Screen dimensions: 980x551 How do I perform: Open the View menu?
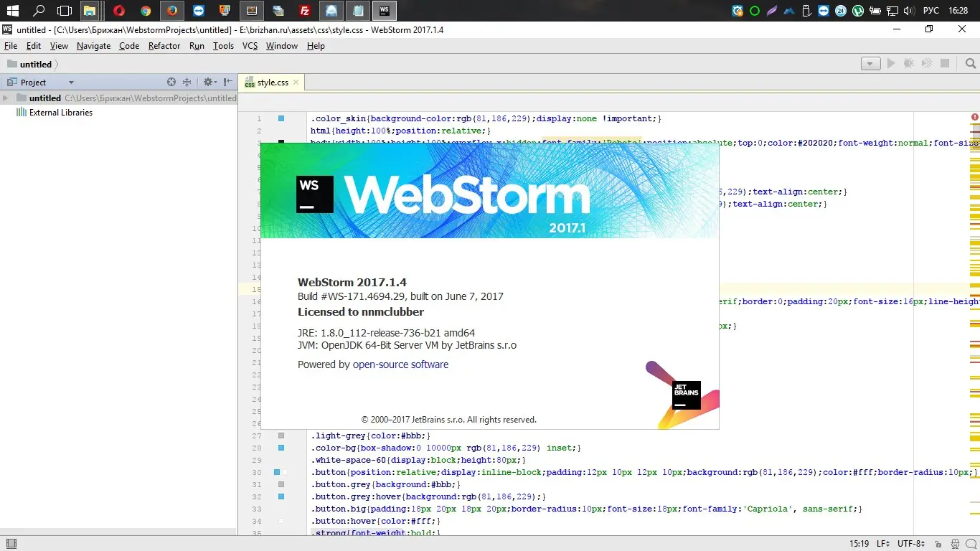(x=59, y=46)
